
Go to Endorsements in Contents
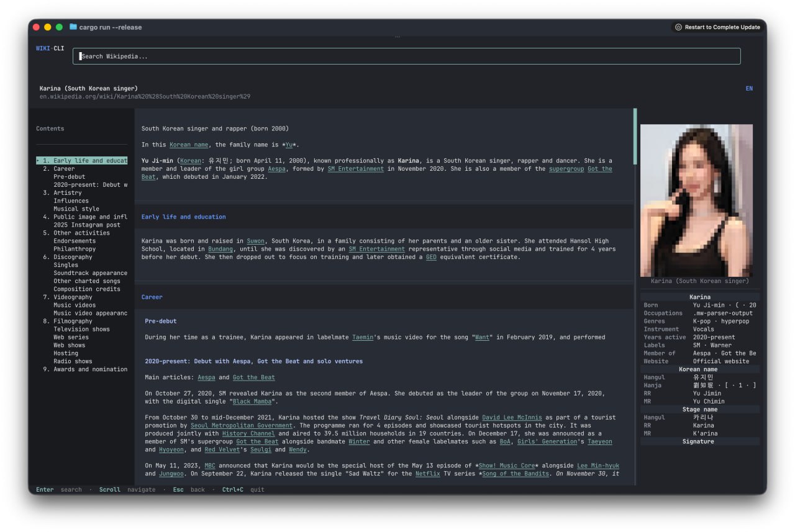click(75, 241)
